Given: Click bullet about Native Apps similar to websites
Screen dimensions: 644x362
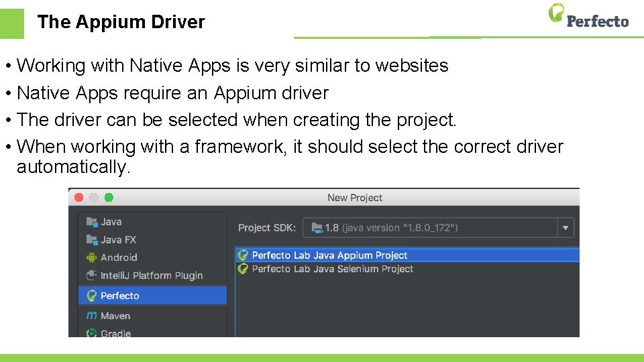Looking at the screenshot, I should [233, 66].
